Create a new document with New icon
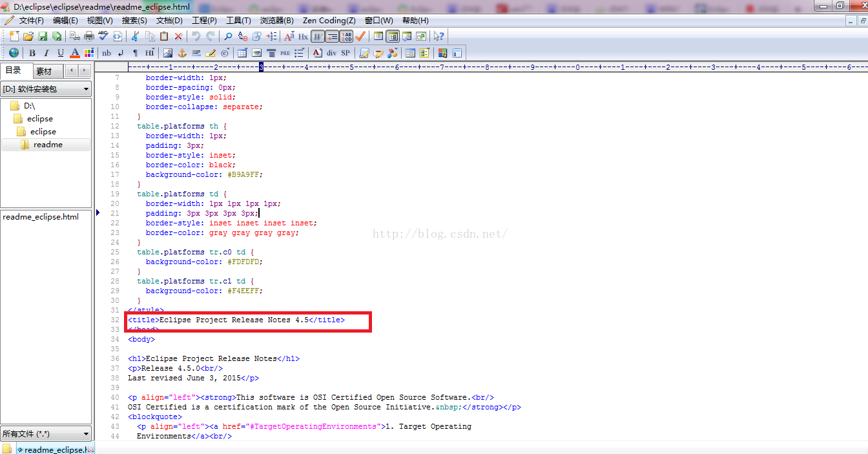The height and width of the screenshot is (454, 868). (x=14, y=36)
